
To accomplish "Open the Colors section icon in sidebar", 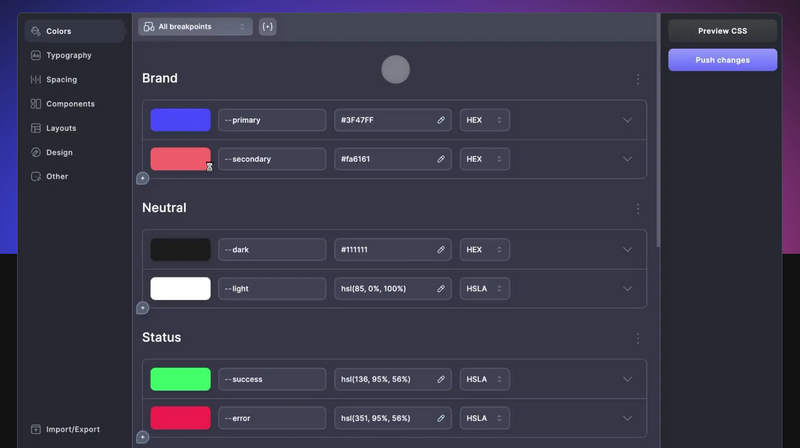I will click(36, 31).
